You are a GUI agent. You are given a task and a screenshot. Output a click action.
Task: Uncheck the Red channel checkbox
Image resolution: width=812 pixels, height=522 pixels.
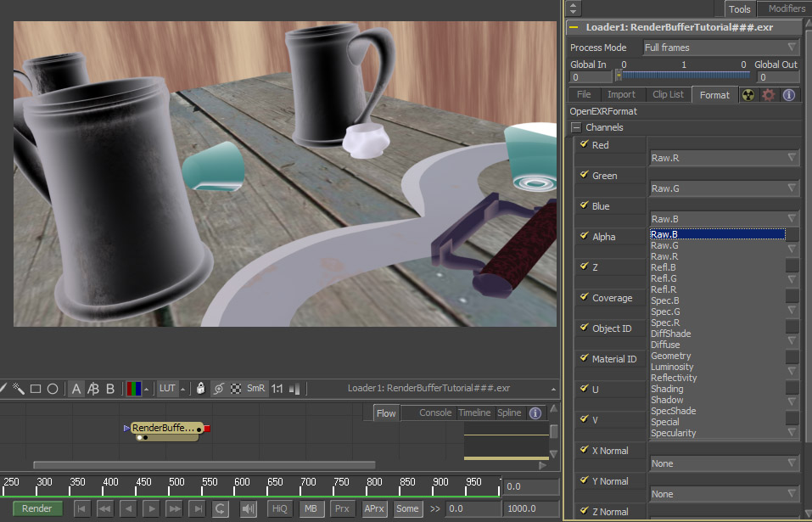point(584,144)
